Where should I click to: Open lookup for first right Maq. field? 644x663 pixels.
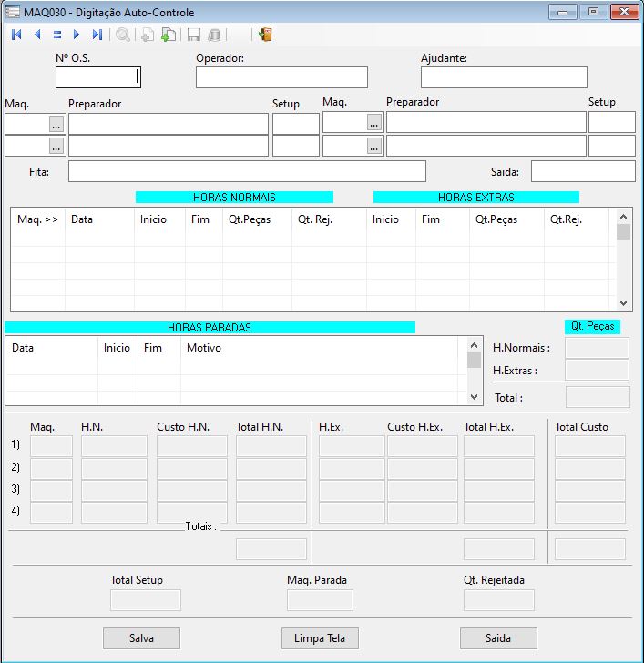(374, 122)
